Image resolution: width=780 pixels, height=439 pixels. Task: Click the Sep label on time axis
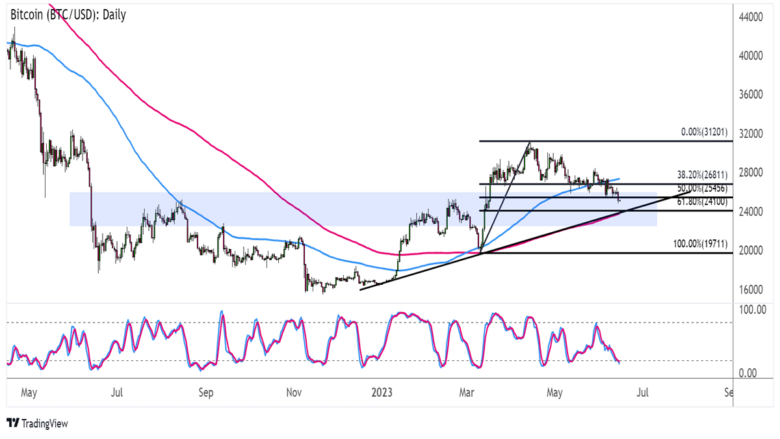click(205, 392)
